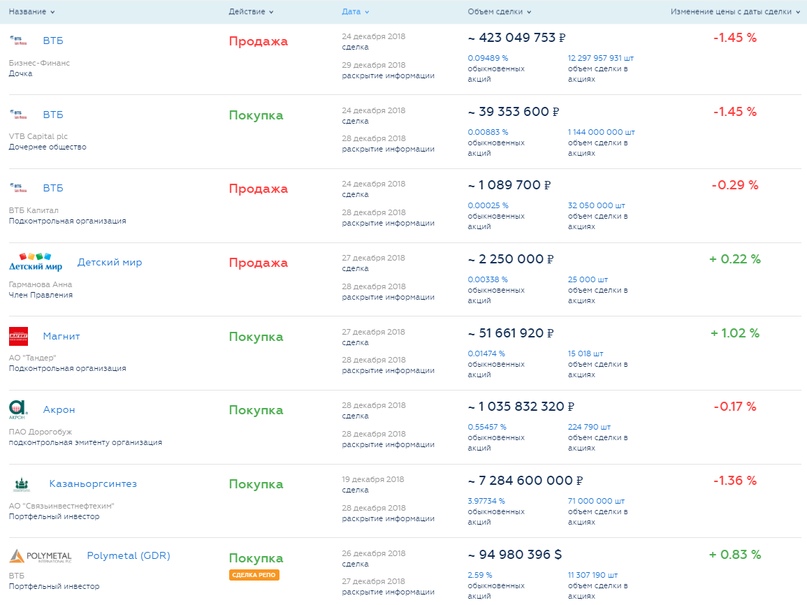This screenshot has height=605, width=807.
Task: Click the red Магнит logo icon
Action: pos(19,336)
